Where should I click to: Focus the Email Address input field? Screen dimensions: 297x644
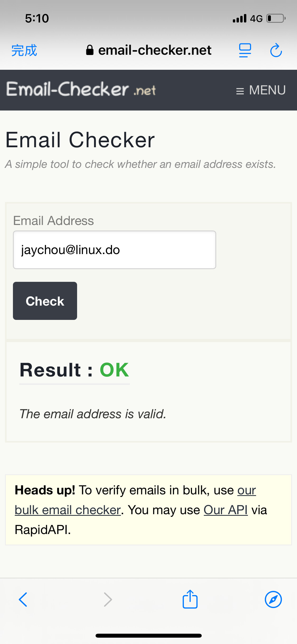115,250
